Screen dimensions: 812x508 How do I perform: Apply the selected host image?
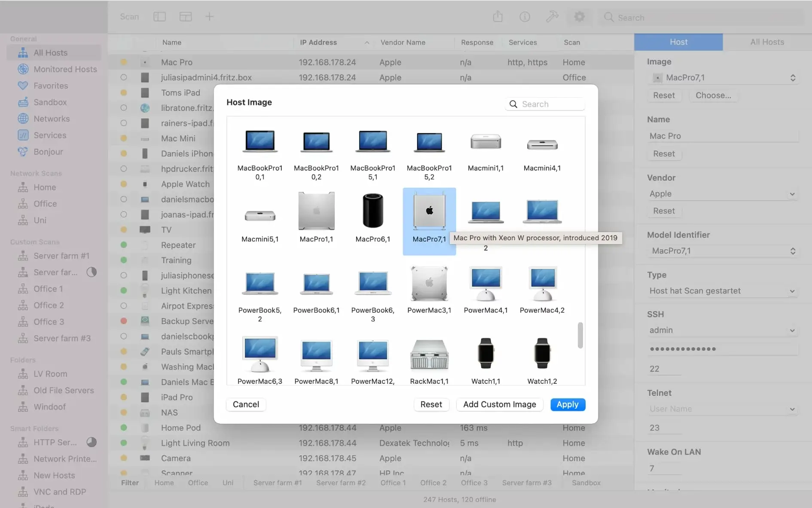point(568,404)
